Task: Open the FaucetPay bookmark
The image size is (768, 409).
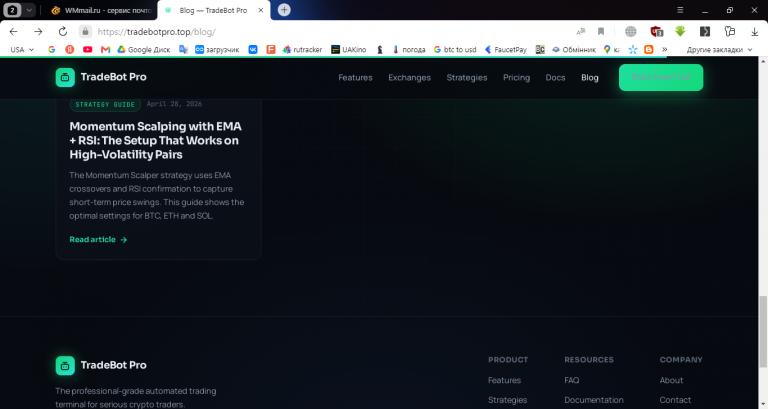Action: click(506, 49)
